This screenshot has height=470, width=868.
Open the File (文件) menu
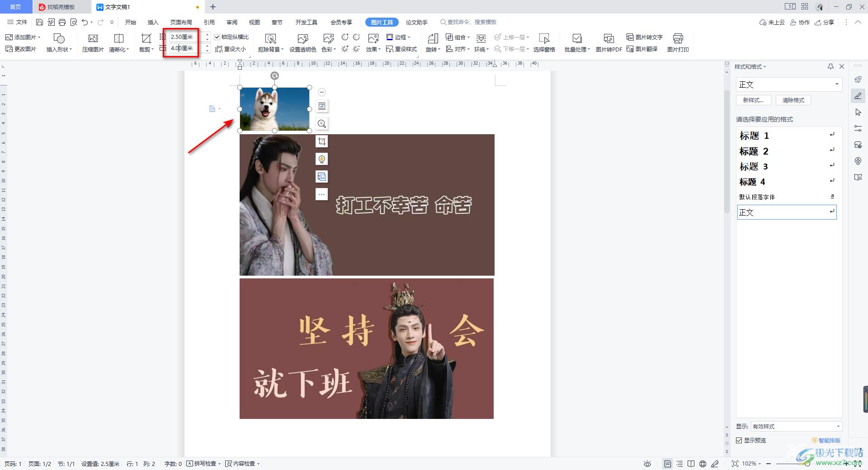point(18,22)
